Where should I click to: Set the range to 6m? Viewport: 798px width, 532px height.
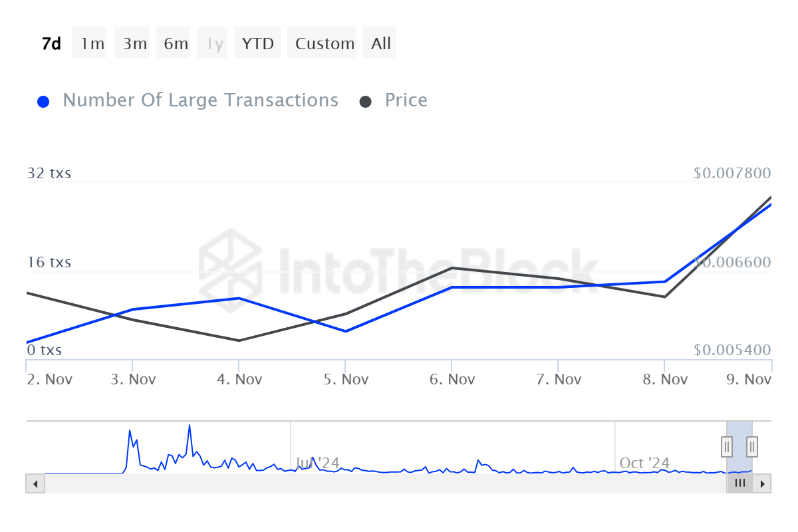(176, 44)
